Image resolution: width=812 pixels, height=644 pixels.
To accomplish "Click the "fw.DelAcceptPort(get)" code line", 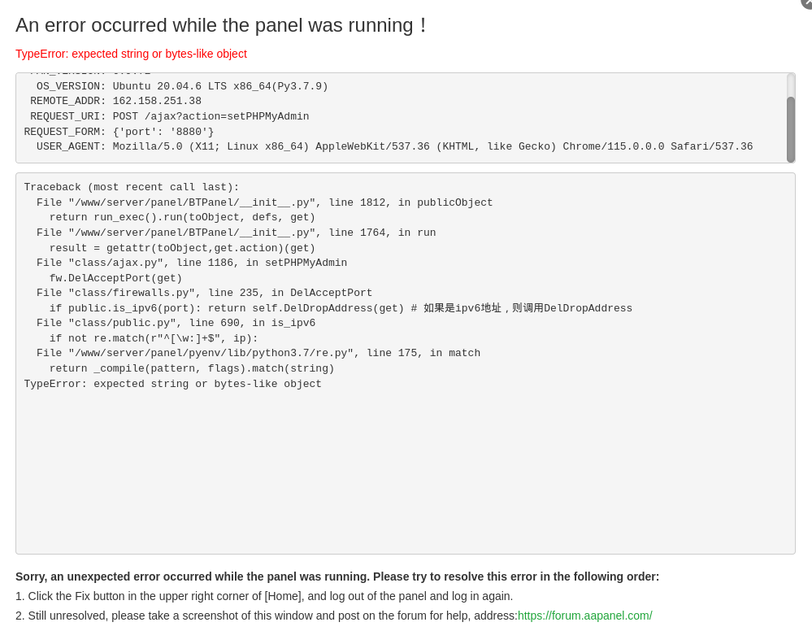I will pos(115,279).
